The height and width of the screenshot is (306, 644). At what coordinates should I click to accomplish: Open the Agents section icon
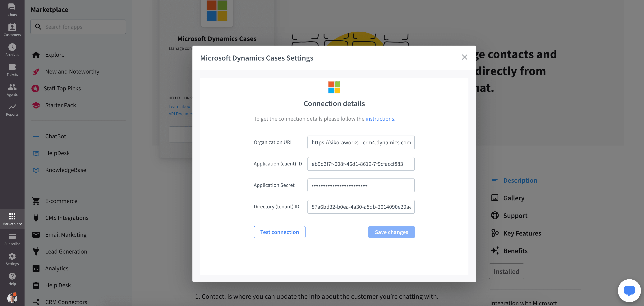point(12,87)
